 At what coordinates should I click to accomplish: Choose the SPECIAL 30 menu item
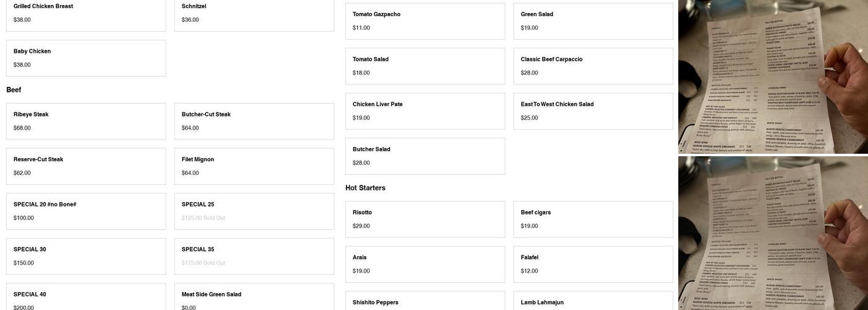(86, 256)
